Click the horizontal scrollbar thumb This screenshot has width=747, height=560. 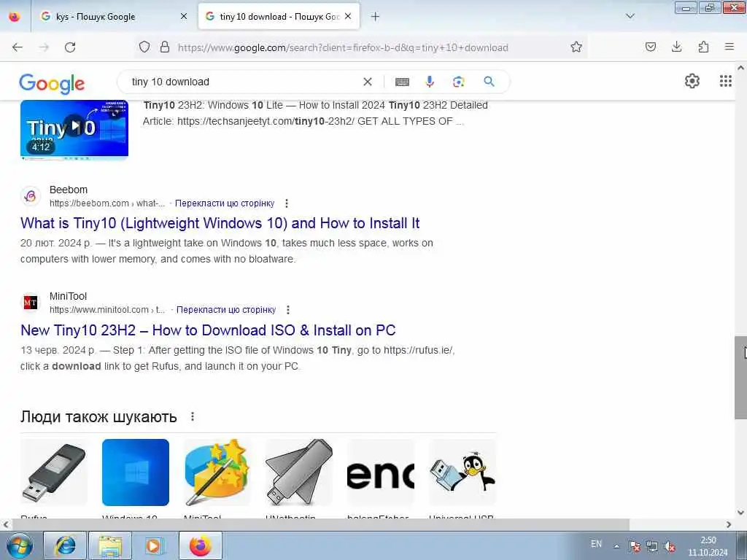[320, 524]
